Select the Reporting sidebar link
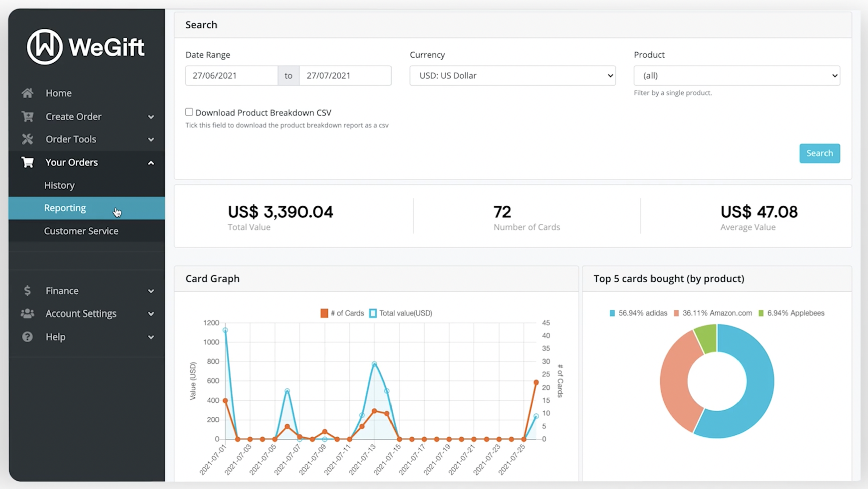868x489 pixels. [65, 208]
